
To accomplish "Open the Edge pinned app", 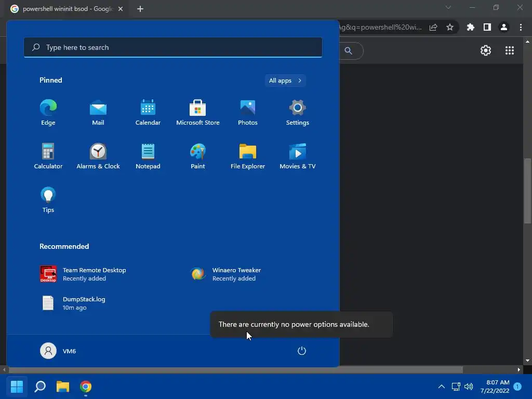I will pyautogui.click(x=48, y=112).
